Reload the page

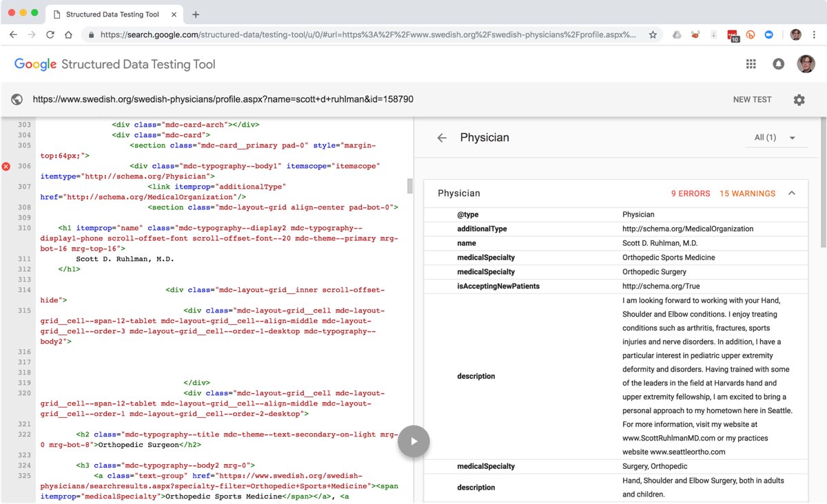50,34
